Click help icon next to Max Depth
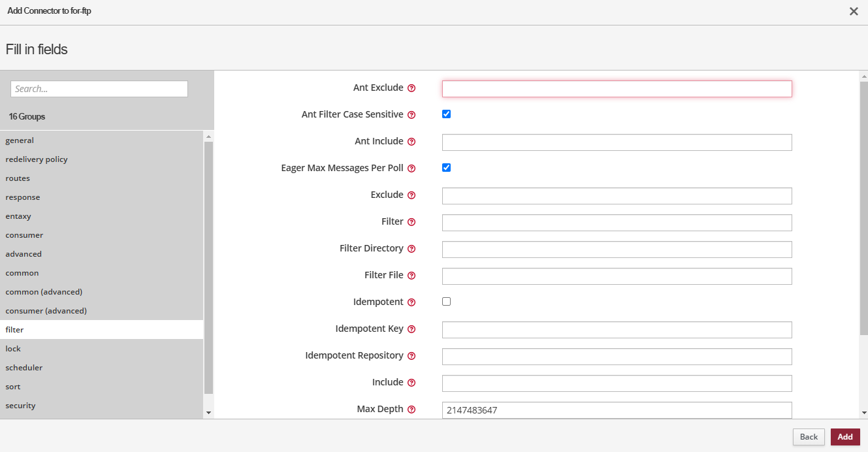The width and height of the screenshot is (868, 452). click(411, 410)
